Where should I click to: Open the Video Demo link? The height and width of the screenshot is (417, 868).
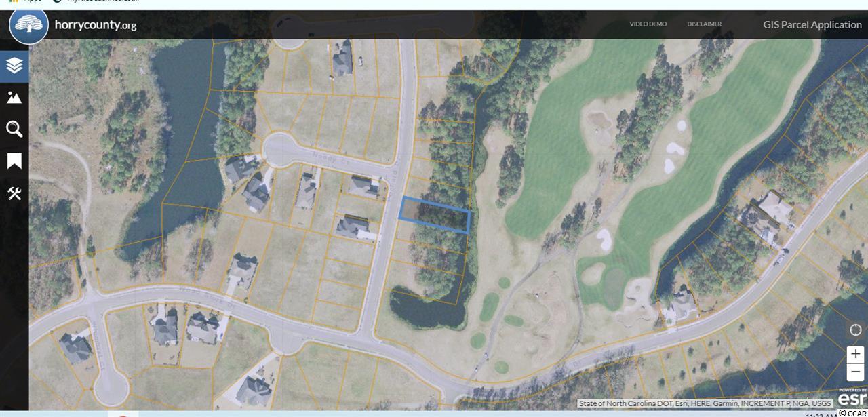tap(648, 24)
